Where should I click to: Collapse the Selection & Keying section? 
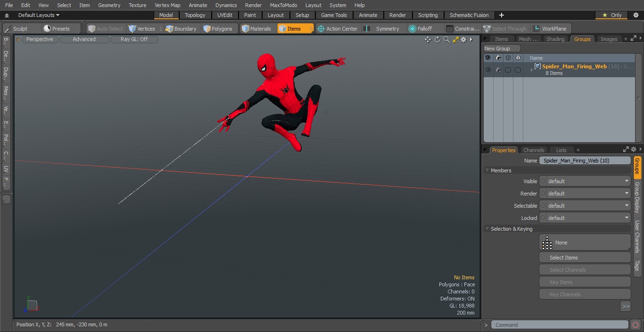(x=487, y=229)
